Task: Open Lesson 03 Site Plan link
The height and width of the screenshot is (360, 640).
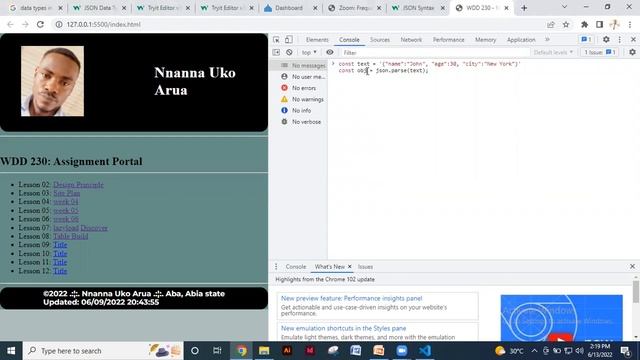Action: 67,193
